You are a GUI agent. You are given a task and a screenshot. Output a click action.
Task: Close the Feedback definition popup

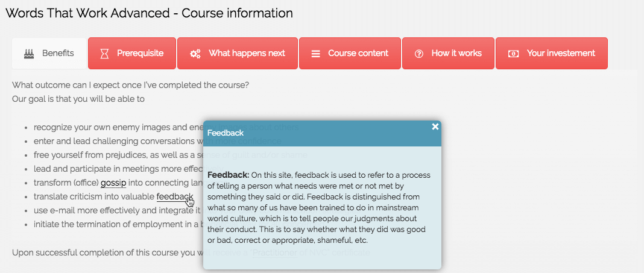435,127
